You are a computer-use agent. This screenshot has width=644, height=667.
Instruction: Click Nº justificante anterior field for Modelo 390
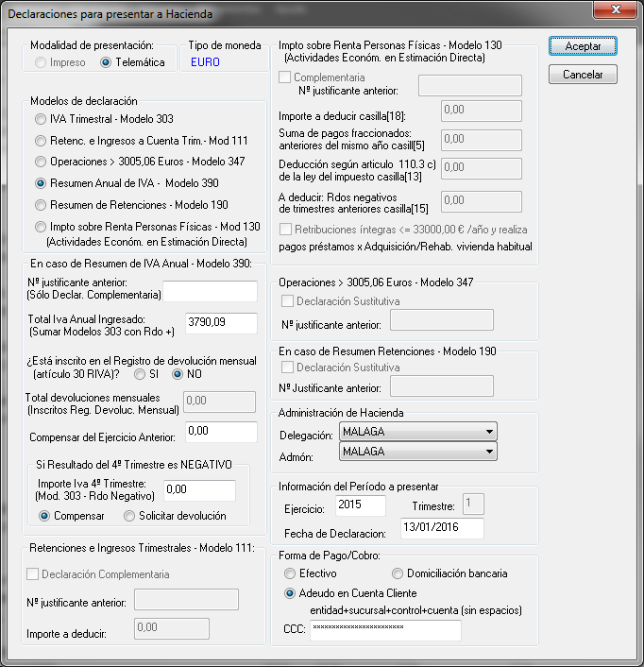click(210, 291)
